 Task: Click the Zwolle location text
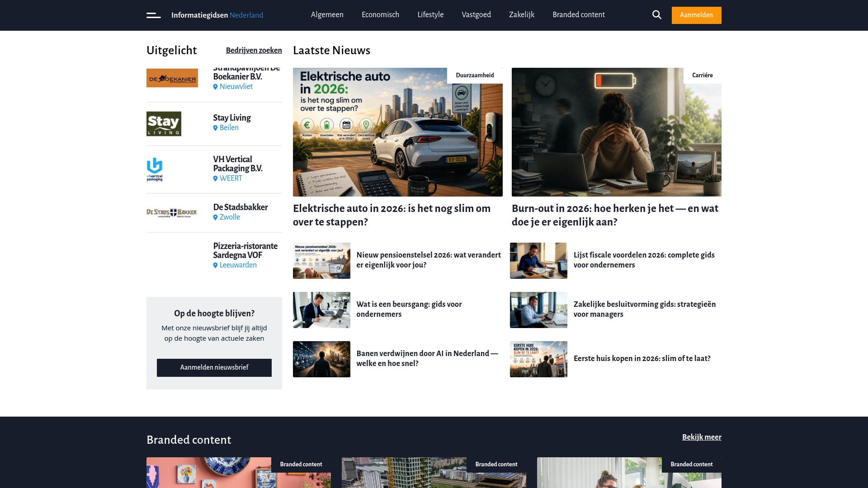[x=230, y=217]
